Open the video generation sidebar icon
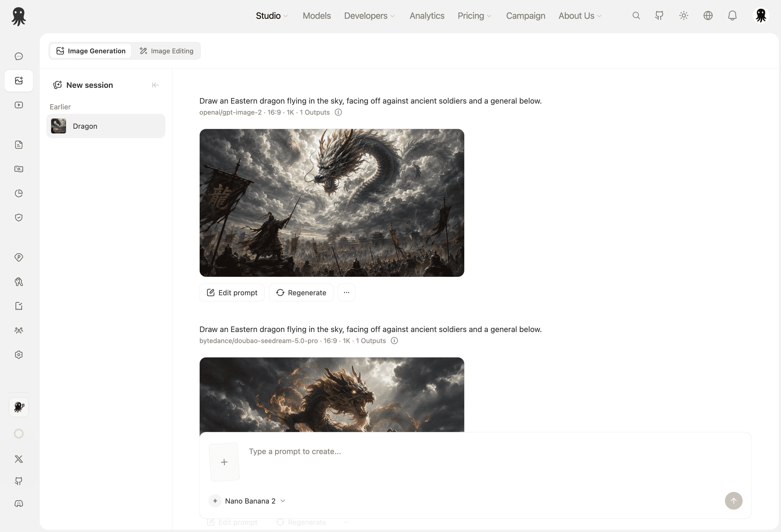This screenshot has height=532, width=781. coord(19,105)
